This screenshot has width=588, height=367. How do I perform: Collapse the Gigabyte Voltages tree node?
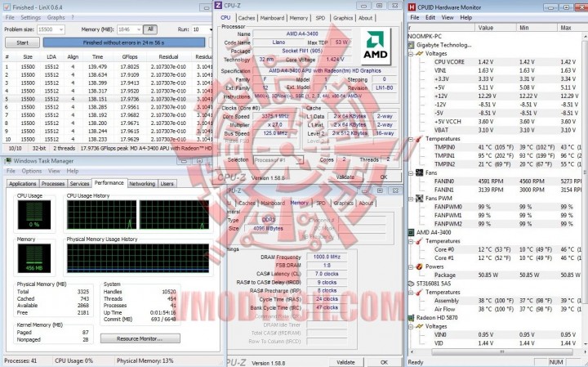[x=411, y=54]
